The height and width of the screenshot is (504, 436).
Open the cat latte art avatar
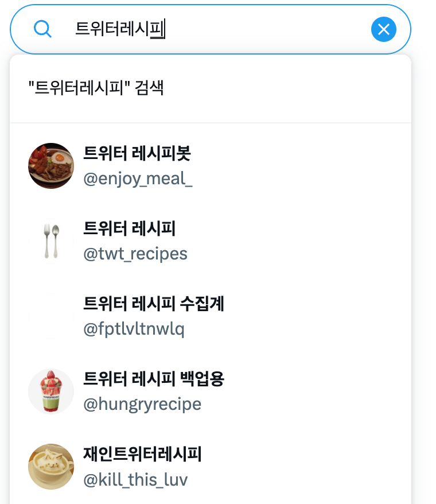point(51,467)
